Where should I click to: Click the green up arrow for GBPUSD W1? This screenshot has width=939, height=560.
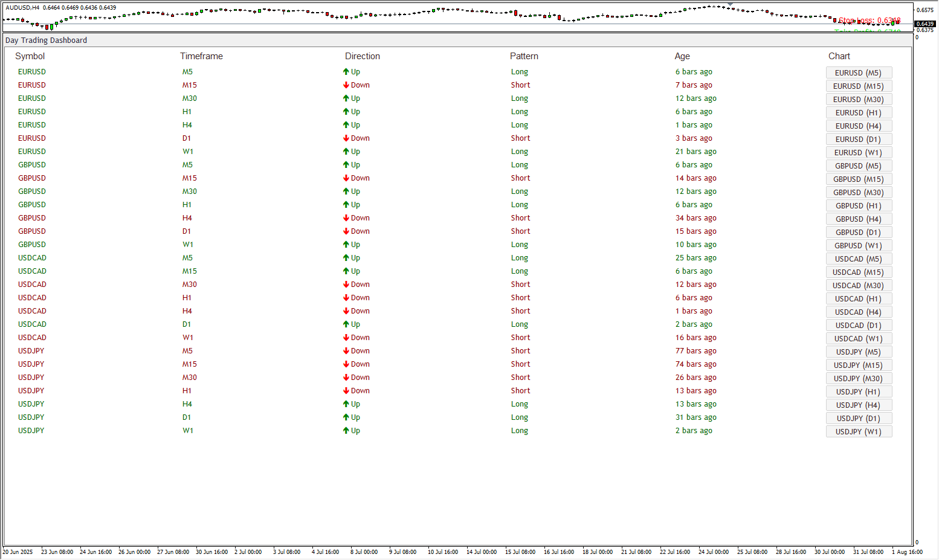click(346, 245)
